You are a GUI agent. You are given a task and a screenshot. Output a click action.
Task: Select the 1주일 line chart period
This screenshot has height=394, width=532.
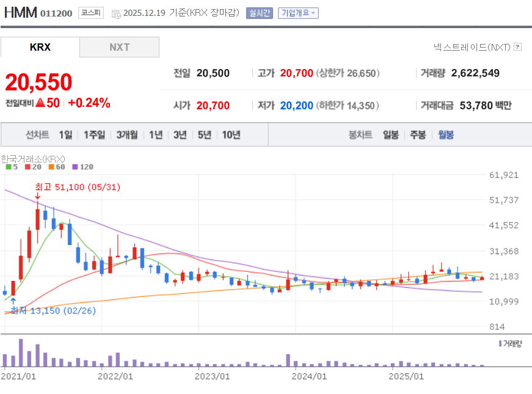(x=94, y=135)
